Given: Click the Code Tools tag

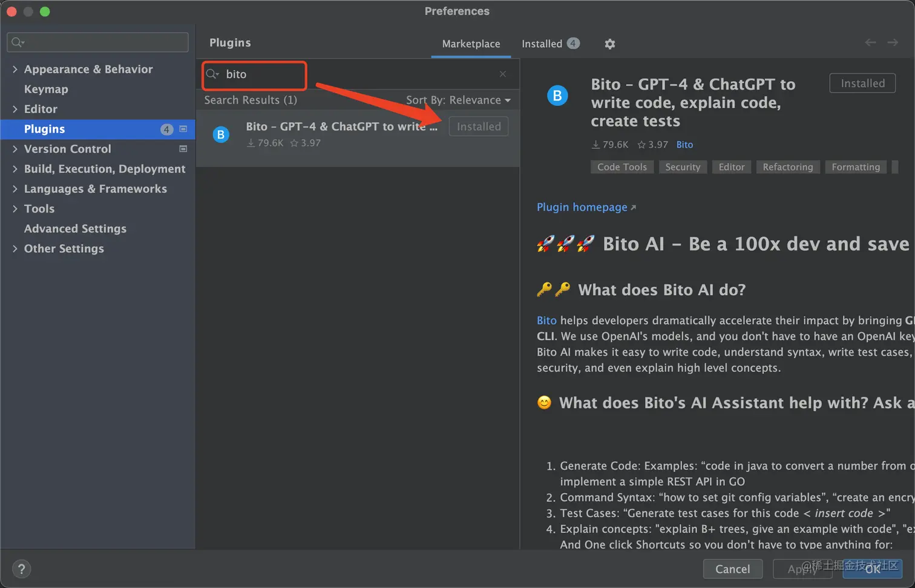Looking at the screenshot, I should tap(622, 167).
